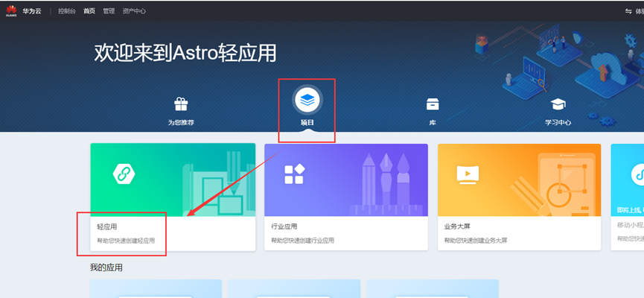Click the layers icon for 项目
Viewport: 644px width, 298px height.
tap(307, 100)
